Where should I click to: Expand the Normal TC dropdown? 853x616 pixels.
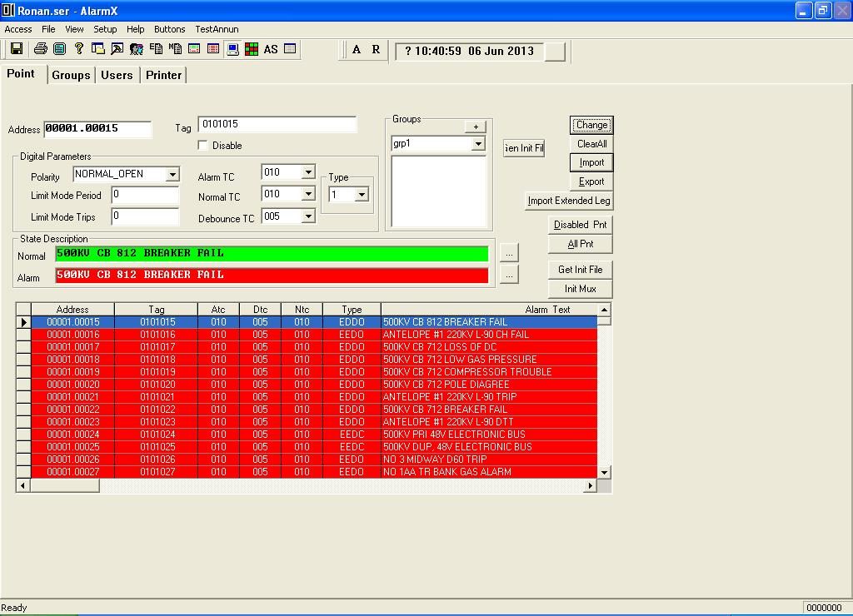click(308, 194)
